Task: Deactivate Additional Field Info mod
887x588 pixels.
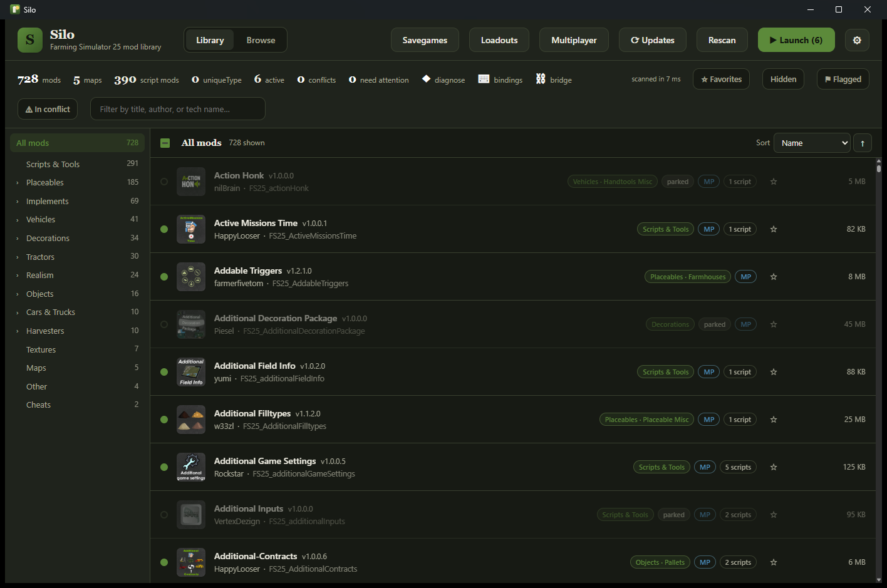Action: (x=164, y=372)
